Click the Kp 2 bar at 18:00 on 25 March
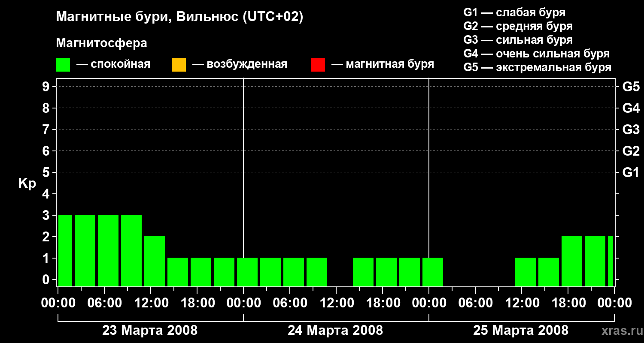 [x=572, y=261]
